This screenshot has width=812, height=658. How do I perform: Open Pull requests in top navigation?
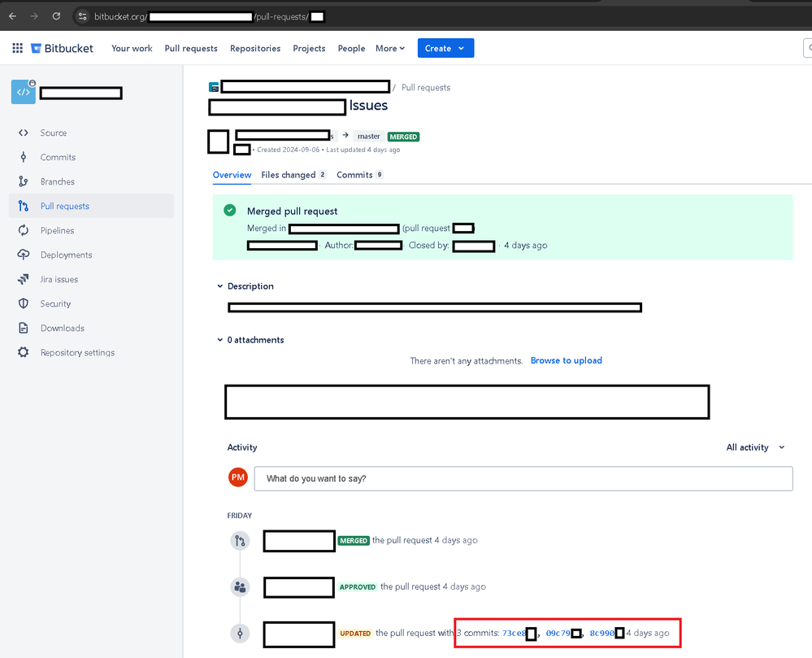click(191, 48)
